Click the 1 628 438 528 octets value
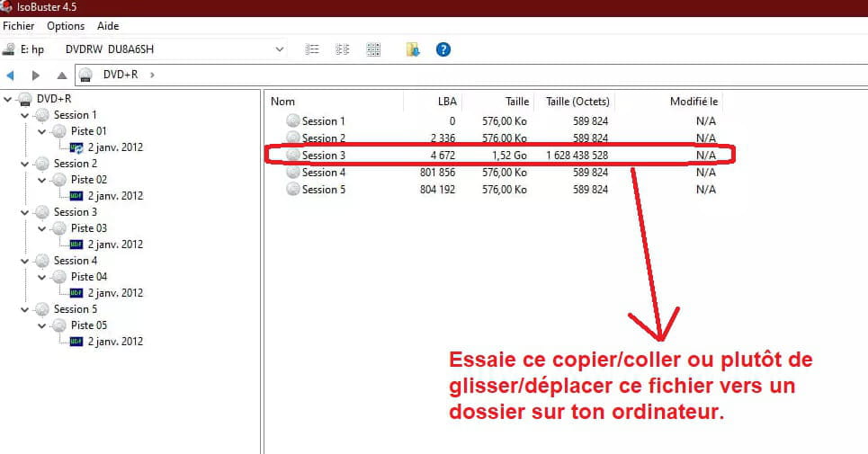 coord(577,155)
